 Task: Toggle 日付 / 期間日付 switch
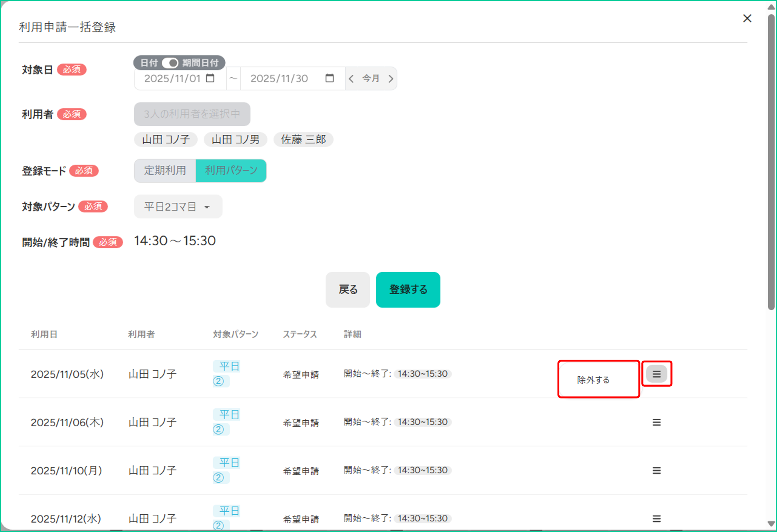(170, 63)
